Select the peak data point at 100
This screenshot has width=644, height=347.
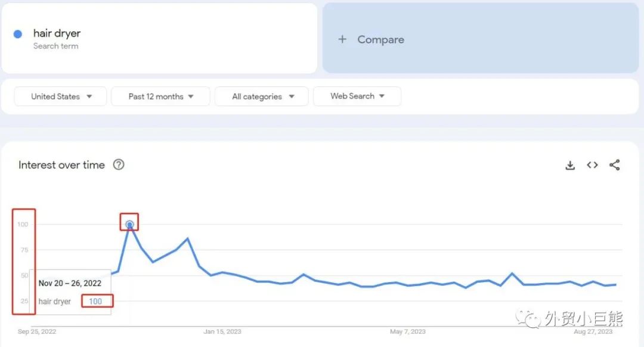129,225
